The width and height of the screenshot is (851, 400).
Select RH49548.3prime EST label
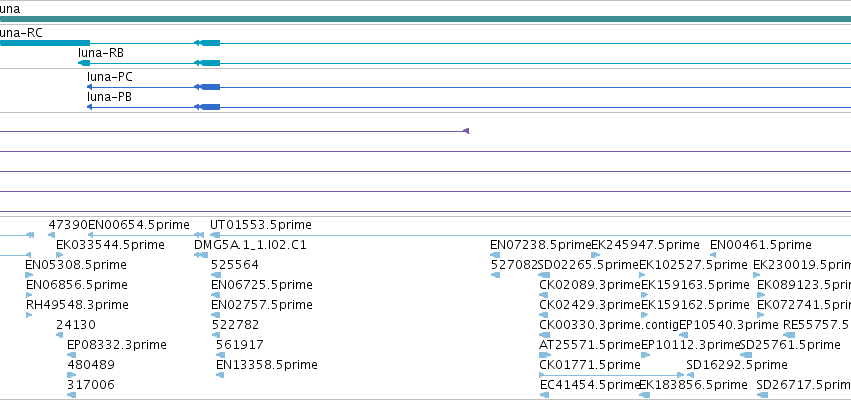[78, 305]
